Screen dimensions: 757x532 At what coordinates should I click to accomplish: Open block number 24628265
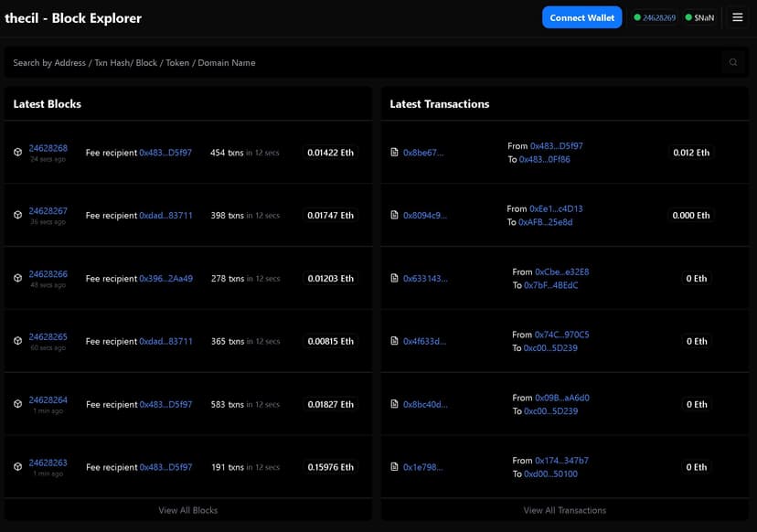[49, 336]
